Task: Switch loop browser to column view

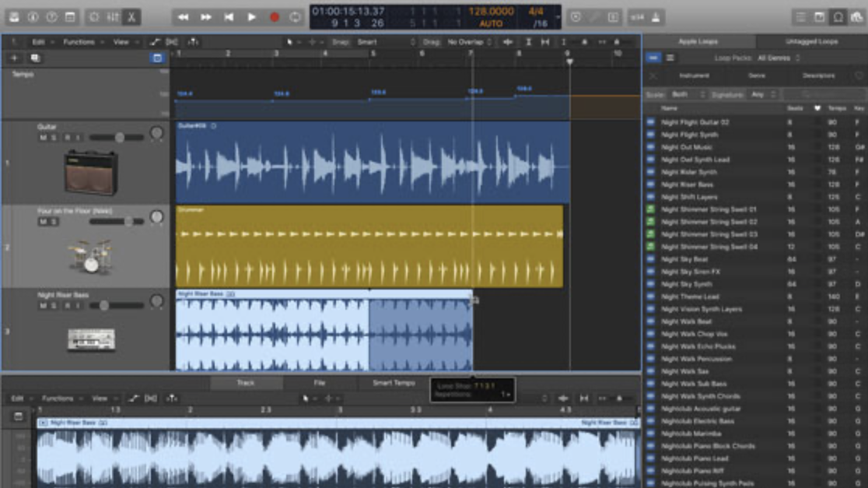Action: (x=670, y=58)
